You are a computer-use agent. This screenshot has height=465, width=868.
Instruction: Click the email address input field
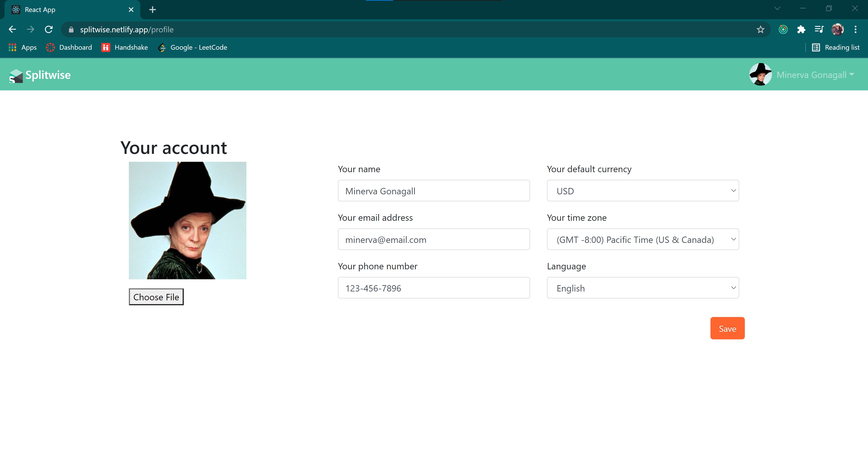coord(434,240)
